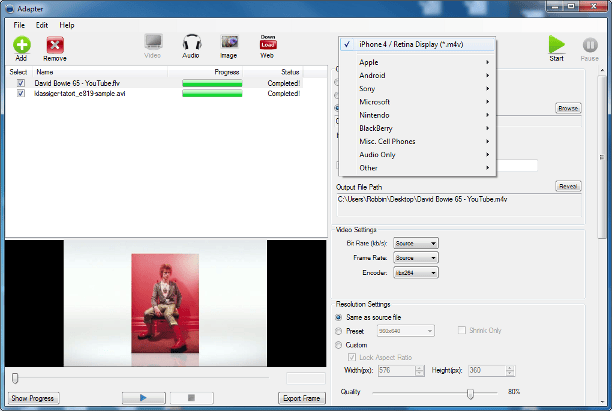Open the Encoder dropdown
This screenshot has width=612, height=411.
[x=416, y=273]
